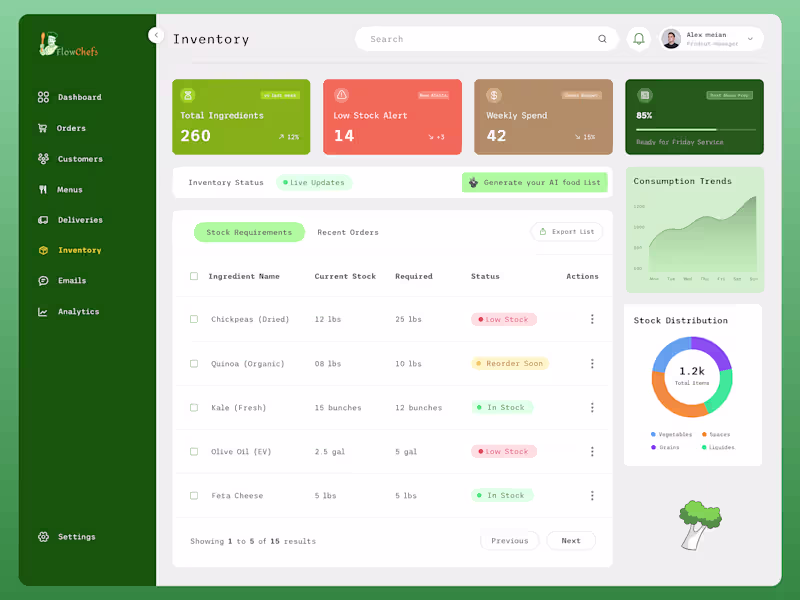This screenshot has width=800, height=600.
Task: Switch to Stock Requirements tab
Action: click(249, 232)
